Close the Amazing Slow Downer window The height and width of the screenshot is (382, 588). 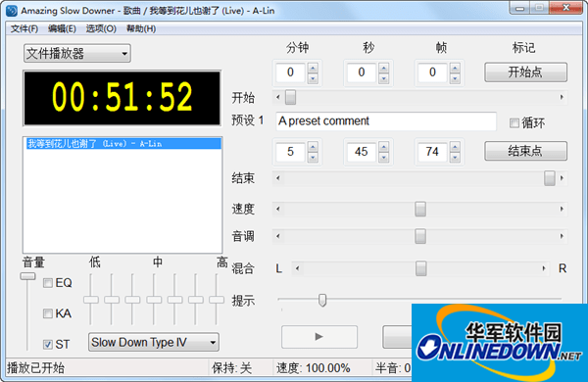click(566, 8)
